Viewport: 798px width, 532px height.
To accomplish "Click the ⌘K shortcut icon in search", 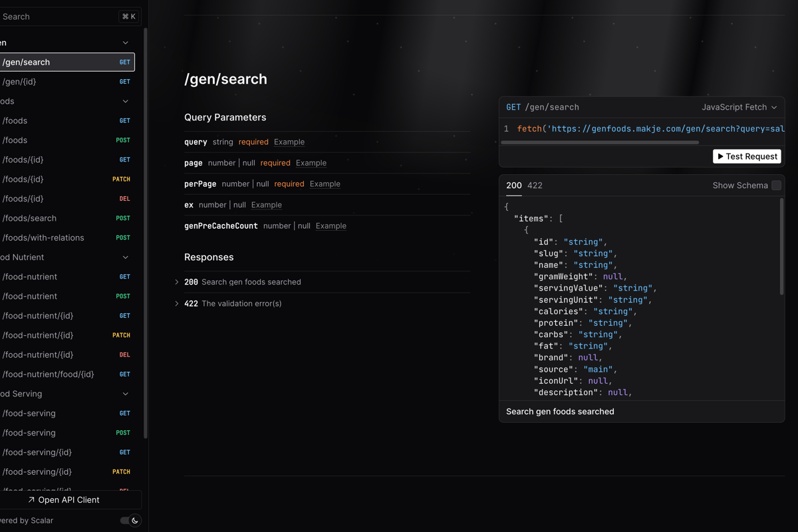I will [128, 17].
